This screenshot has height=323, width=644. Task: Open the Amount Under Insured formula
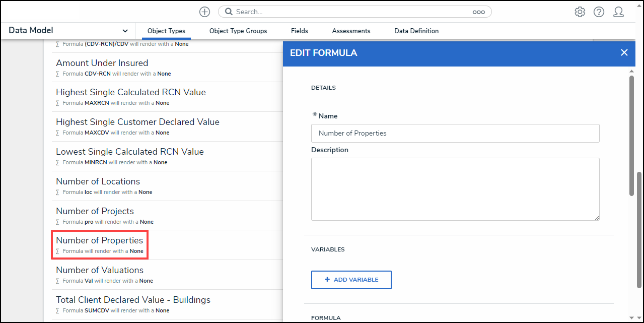pos(102,63)
